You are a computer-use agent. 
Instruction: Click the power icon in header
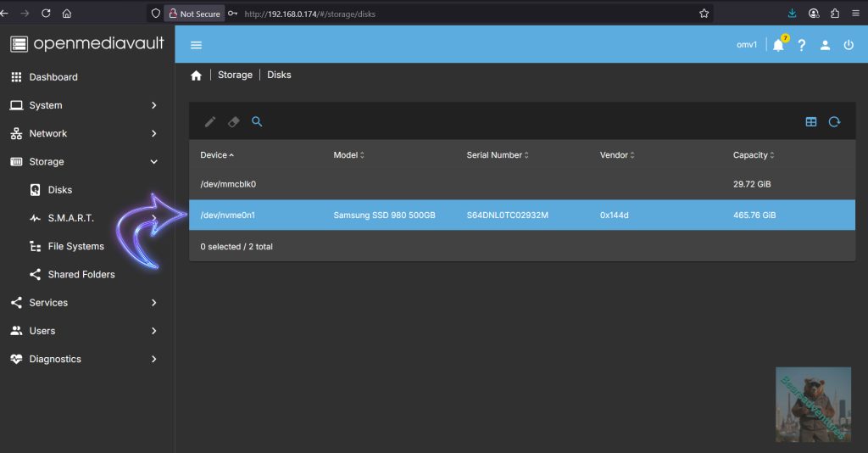coord(849,45)
